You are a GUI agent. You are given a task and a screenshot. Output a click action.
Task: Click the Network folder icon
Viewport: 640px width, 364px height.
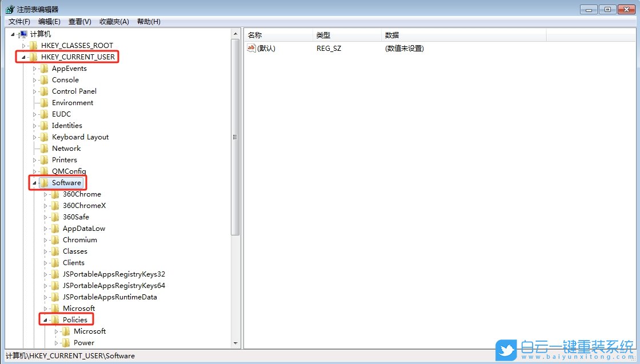tap(43, 148)
